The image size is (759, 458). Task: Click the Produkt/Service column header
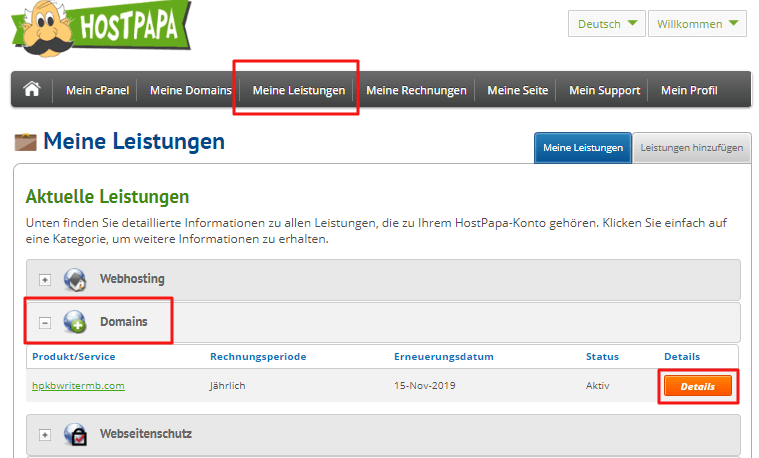click(x=74, y=357)
